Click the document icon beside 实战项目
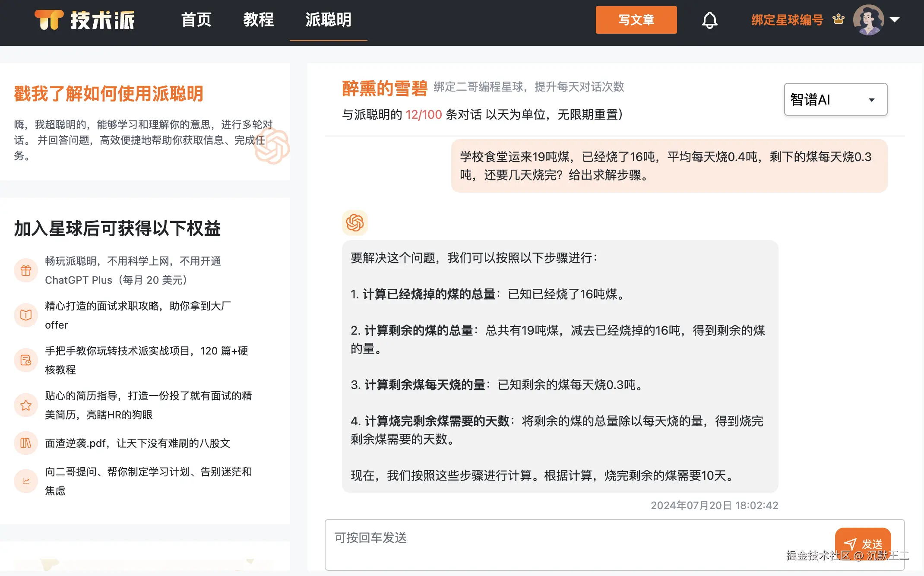Screen dimensions: 924x576 26,360
